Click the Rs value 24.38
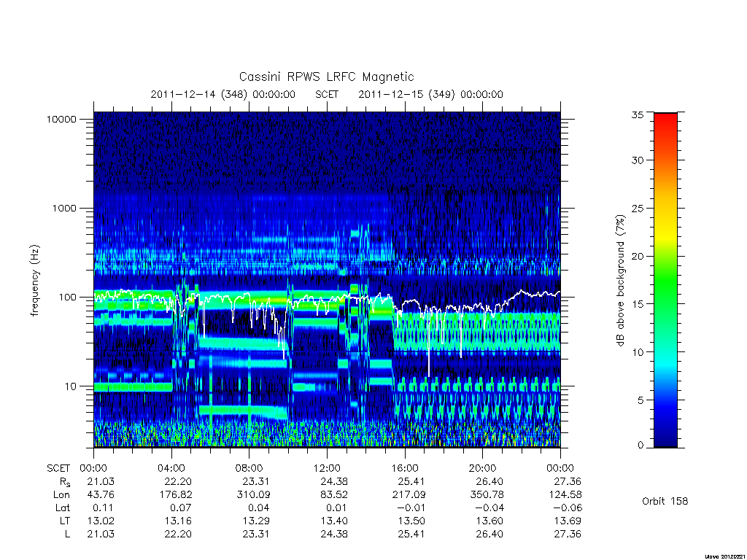 [334, 481]
